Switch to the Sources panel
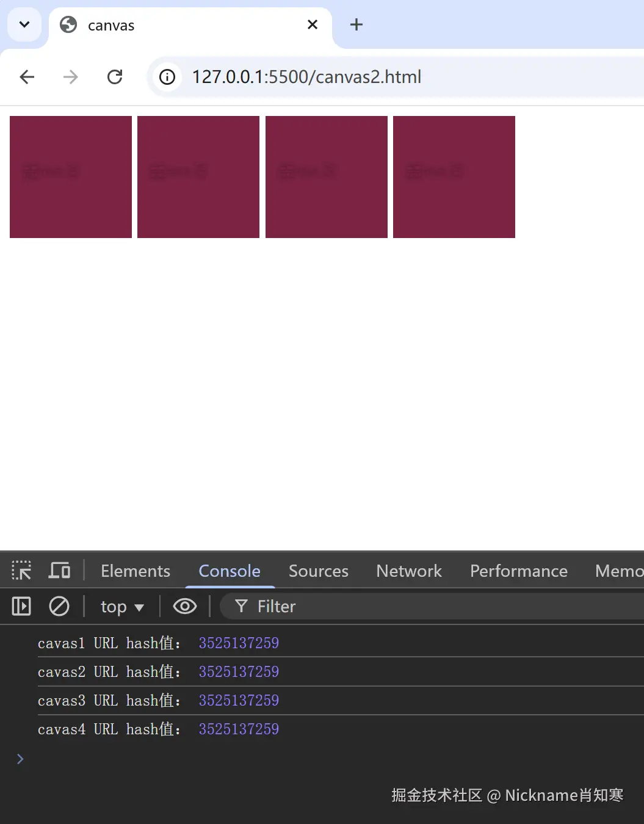The image size is (644, 824). point(319,571)
